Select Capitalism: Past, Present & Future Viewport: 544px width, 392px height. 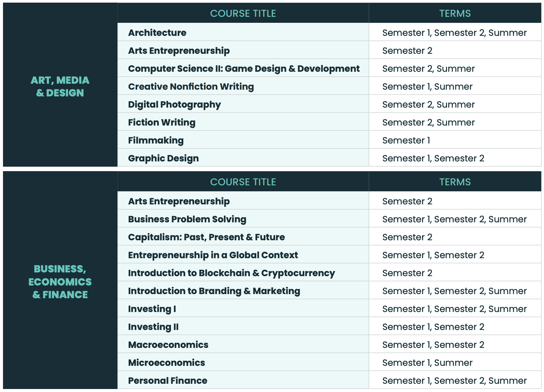tap(206, 237)
